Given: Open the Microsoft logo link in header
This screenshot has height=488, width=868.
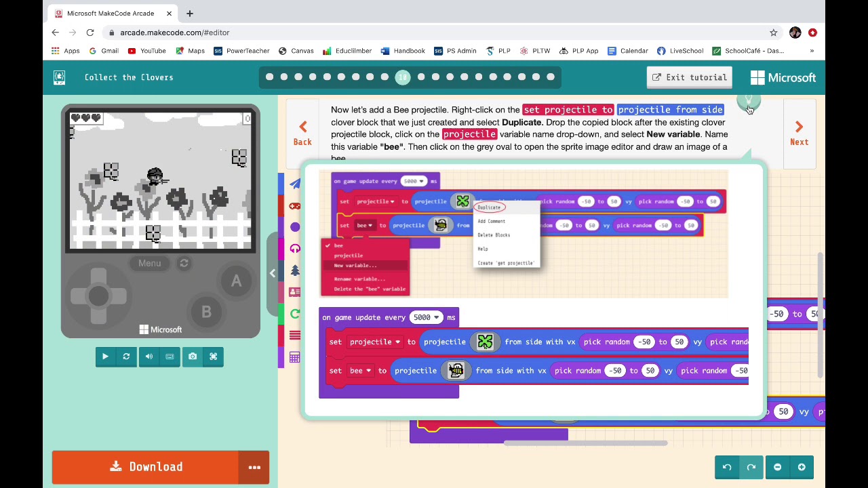Looking at the screenshot, I should (x=783, y=77).
